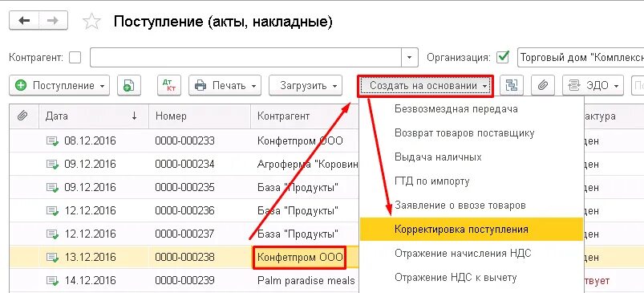The image size is (644, 293).
Task: Click document number 0000-000238
Action: coord(184,257)
